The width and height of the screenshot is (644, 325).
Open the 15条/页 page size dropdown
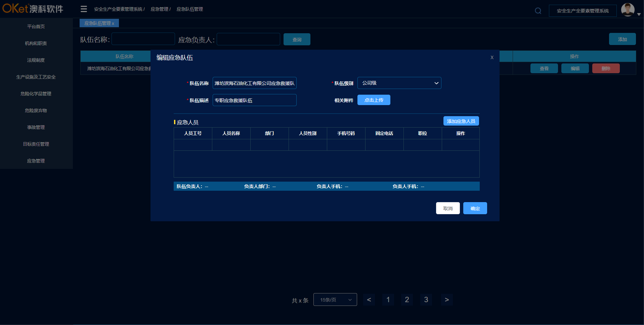click(x=335, y=299)
